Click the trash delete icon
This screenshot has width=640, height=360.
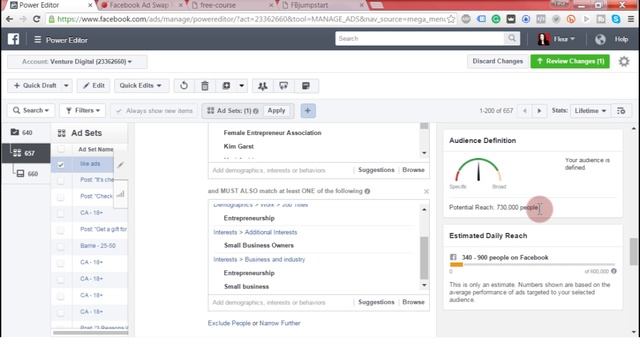pyautogui.click(x=205, y=86)
